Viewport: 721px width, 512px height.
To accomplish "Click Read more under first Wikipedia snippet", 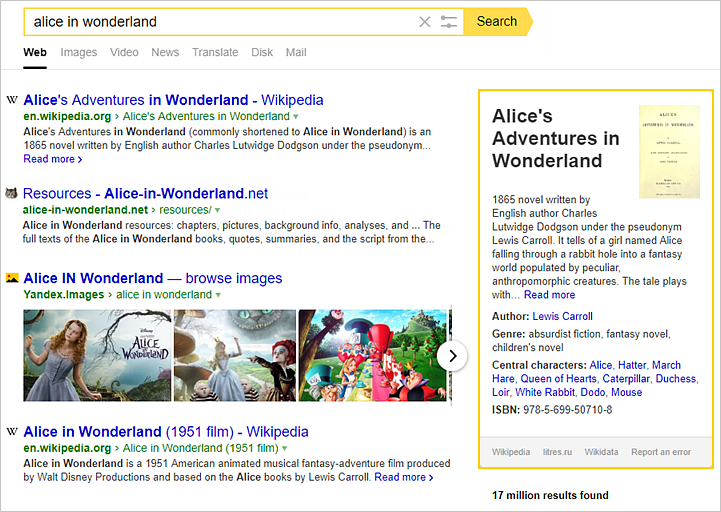I will click(x=53, y=159).
